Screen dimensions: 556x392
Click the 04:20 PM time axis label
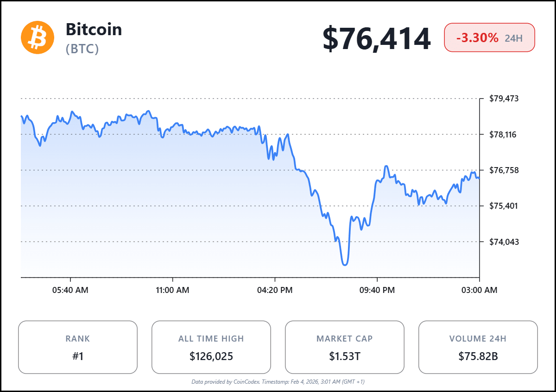275,290
